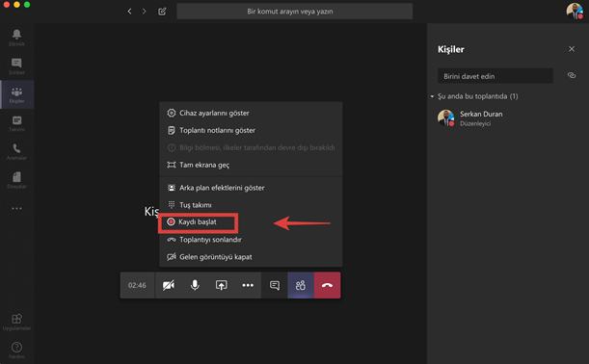The image size is (589, 364).
Task: Close the Kişiler panel
Action: (x=572, y=49)
